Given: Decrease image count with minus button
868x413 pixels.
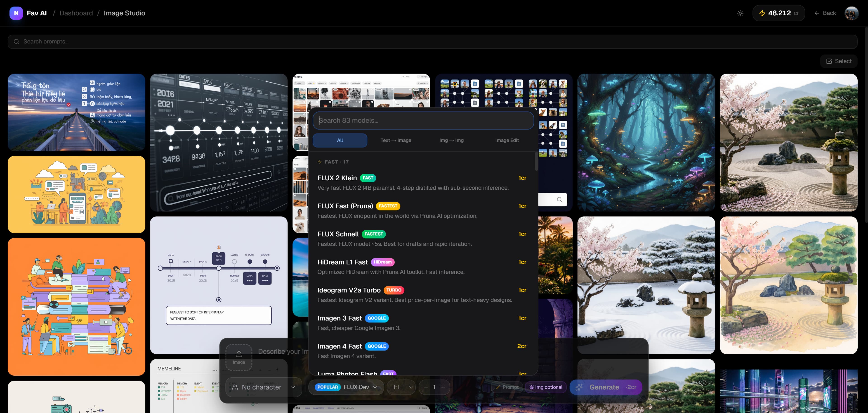Looking at the screenshot, I should (426, 387).
